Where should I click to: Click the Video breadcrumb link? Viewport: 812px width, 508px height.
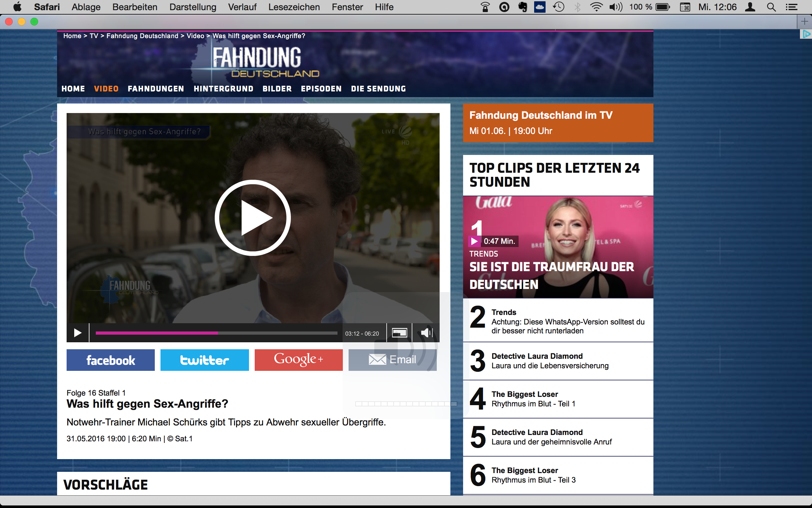(x=195, y=36)
